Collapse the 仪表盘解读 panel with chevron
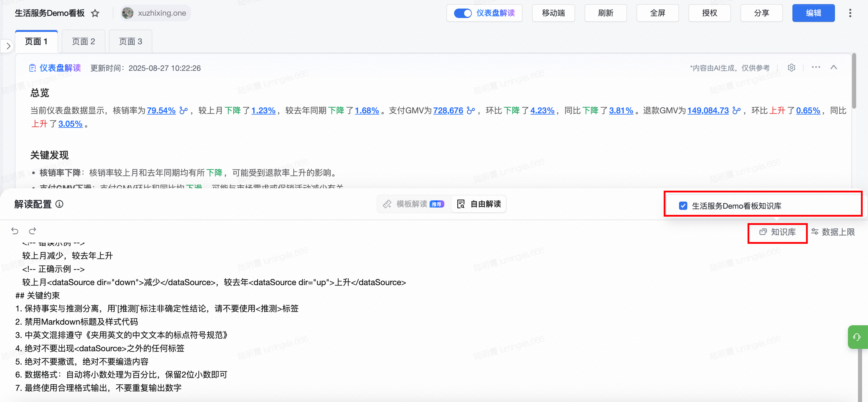Screen dimensions: 868x402 [x=834, y=67]
